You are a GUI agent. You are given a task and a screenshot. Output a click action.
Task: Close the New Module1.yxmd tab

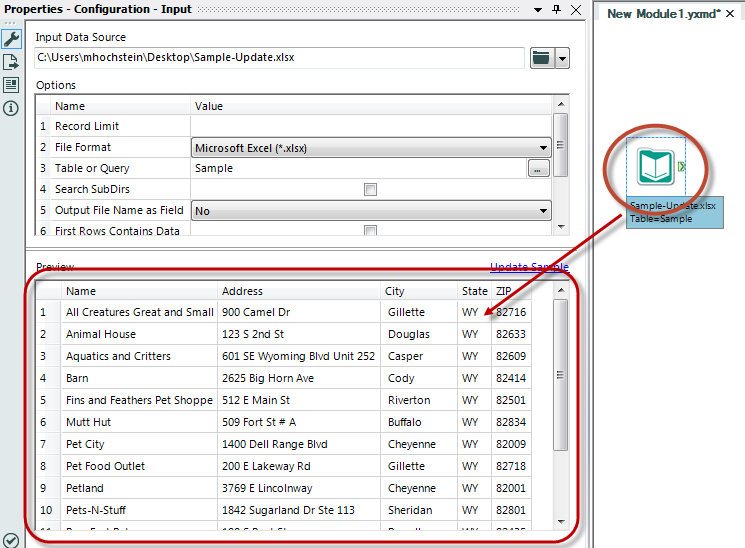click(x=730, y=14)
